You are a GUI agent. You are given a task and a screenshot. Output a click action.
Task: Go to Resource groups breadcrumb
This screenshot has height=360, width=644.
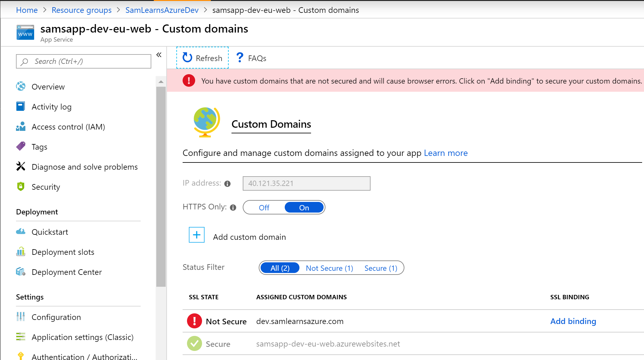[x=81, y=10]
